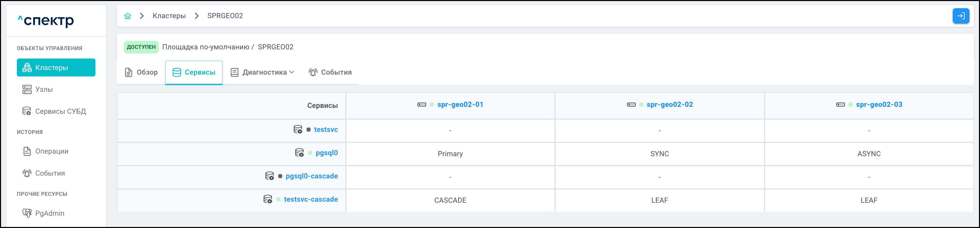Open the pgsql0 service link
Viewport: 980px width, 228px height.
pos(326,153)
